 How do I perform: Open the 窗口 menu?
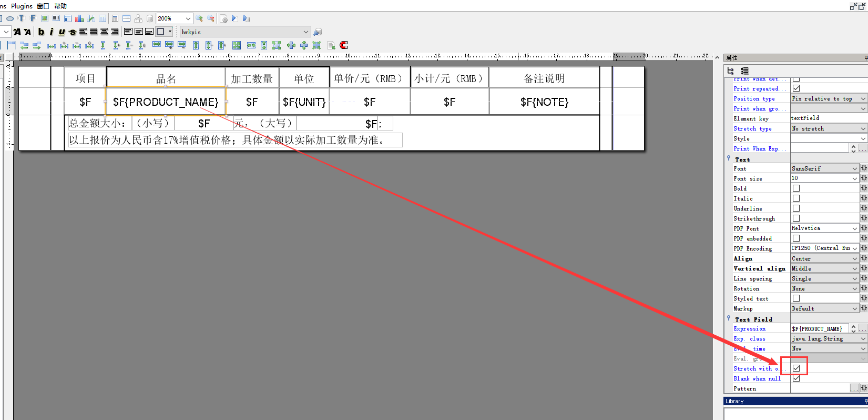click(43, 6)
